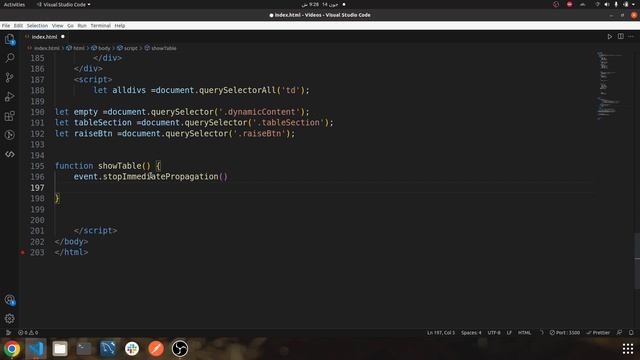
Task: Change language mode HTML
Action: click(524, 333)
